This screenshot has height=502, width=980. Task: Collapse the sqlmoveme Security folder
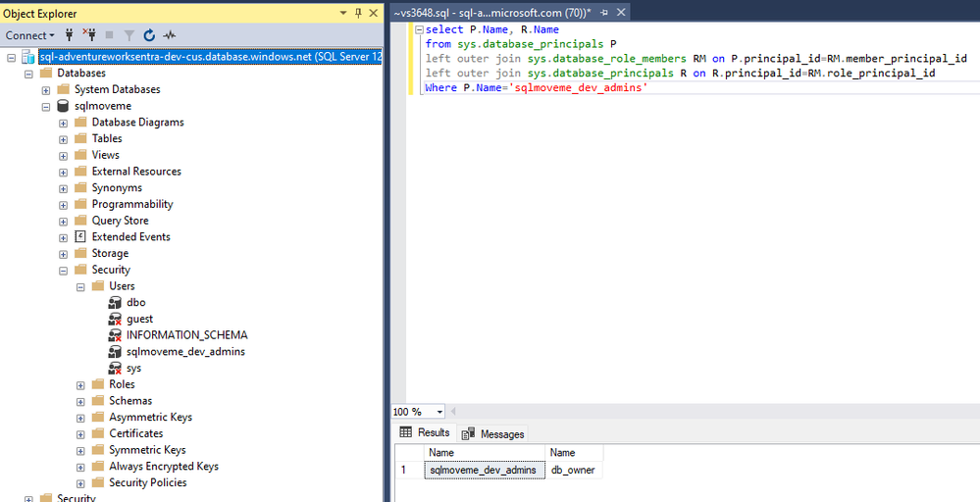coord(63,271)
